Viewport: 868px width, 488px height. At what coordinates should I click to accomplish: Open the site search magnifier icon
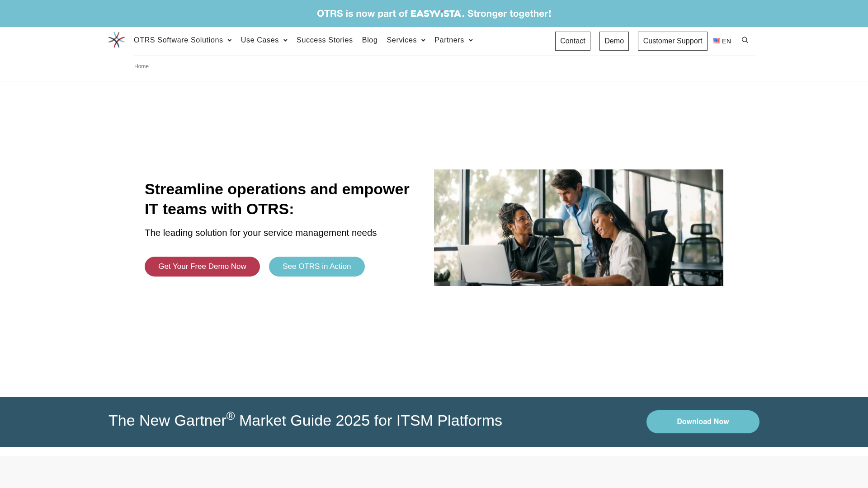tap(745, 40)
